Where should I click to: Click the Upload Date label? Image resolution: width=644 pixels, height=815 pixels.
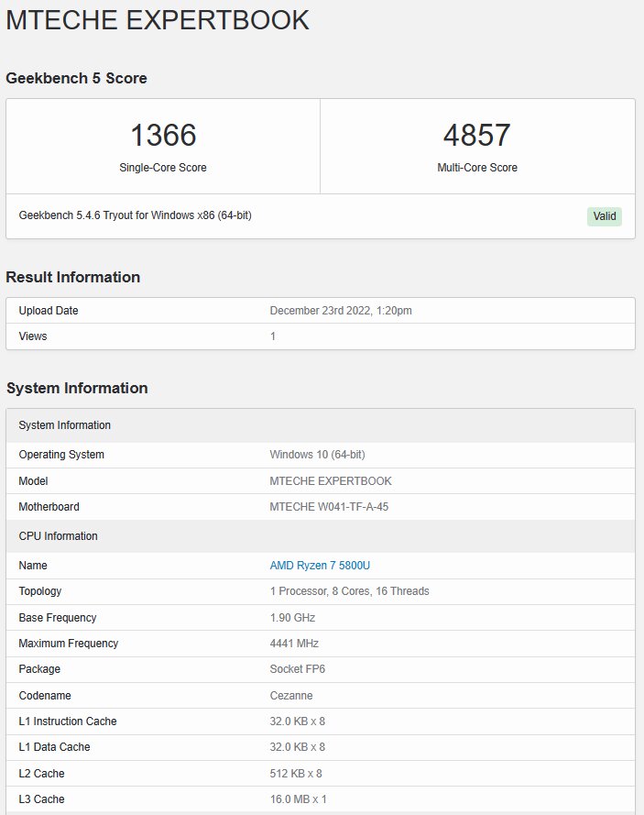(x=49, y=311)
